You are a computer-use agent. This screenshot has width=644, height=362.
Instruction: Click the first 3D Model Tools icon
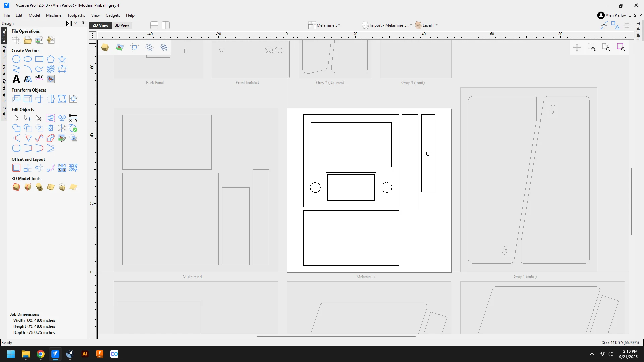tap(16, 187)
